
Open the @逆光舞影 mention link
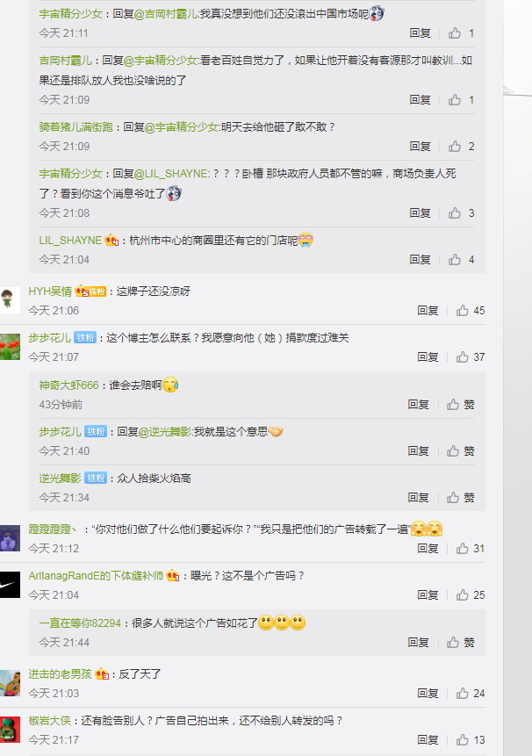point(165,431)
